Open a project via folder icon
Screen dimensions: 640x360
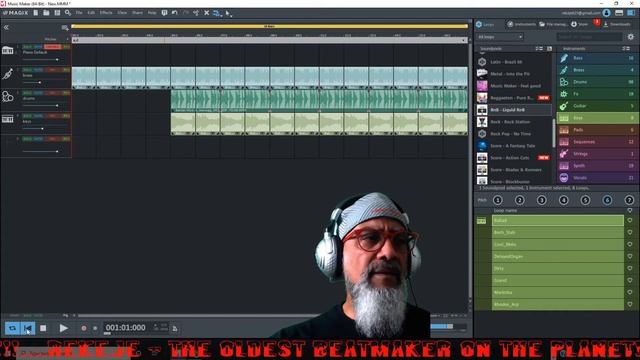[x=46, y=13]
